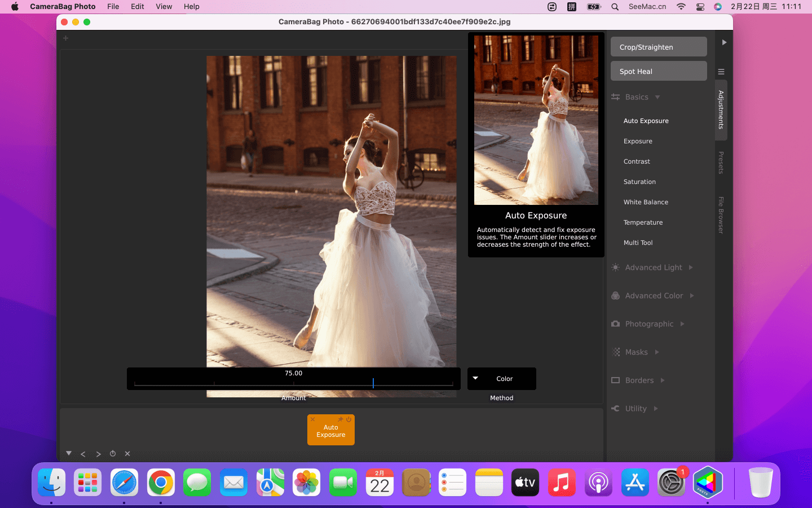Open the hamburger menu in right sidebar
The height and width of the screenshot is (508, 812).
point(721,72)
